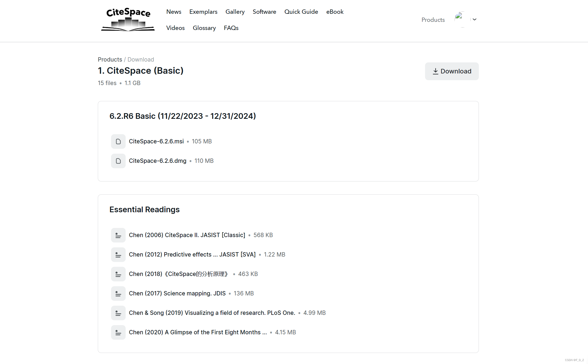Open Chen (2006) CiteSpace II. JASIST [Classic]

click(187, 235)
